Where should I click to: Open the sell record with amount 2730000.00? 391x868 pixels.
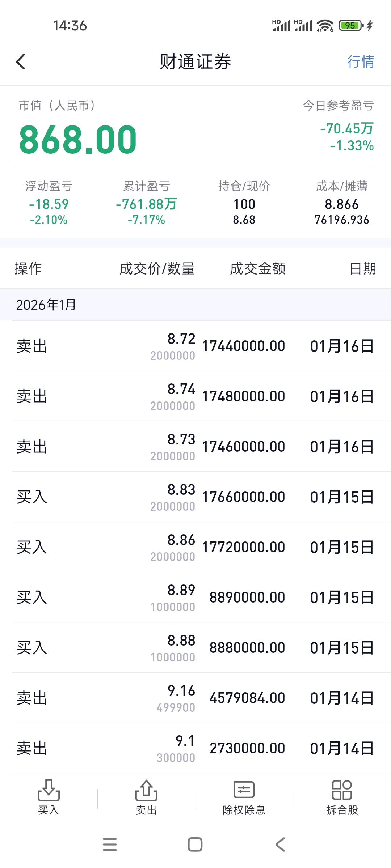(195, 748)
